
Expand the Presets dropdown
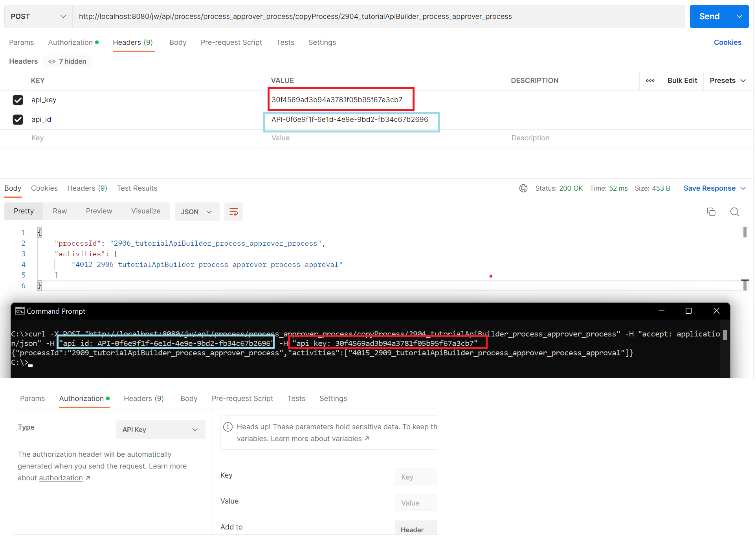(x=727, y=81)
